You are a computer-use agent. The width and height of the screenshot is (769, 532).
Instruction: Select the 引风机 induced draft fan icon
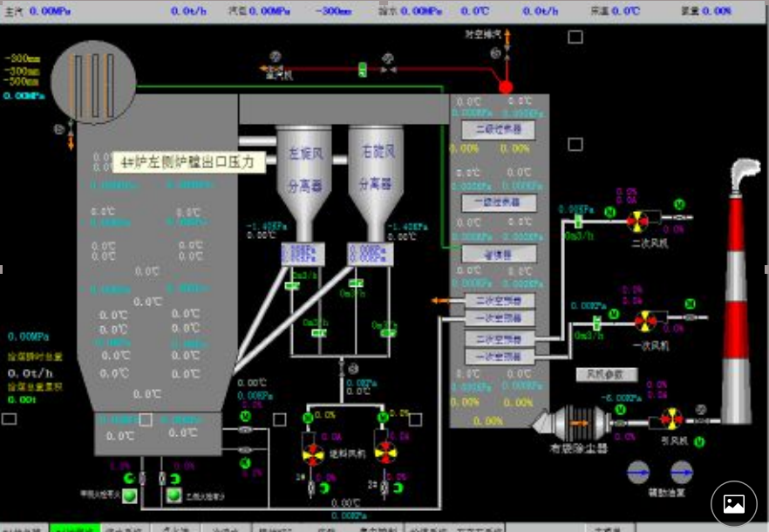click(671, 419)
